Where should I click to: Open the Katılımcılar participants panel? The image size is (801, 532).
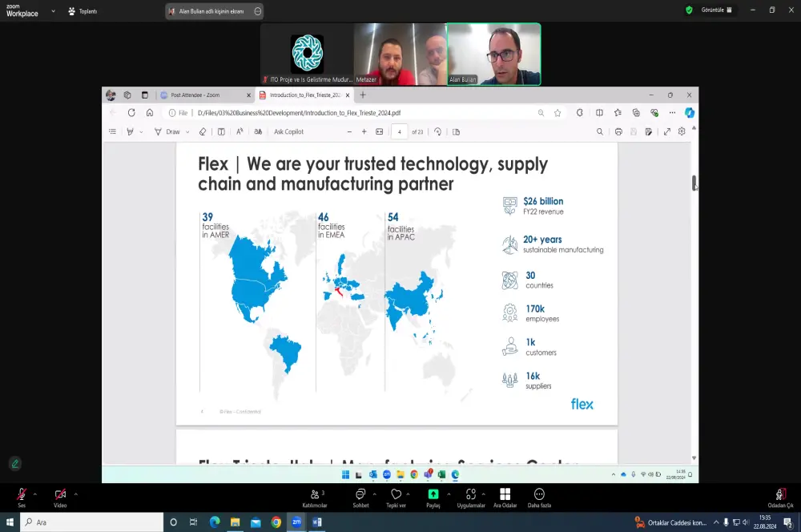(x=315, y=498)
